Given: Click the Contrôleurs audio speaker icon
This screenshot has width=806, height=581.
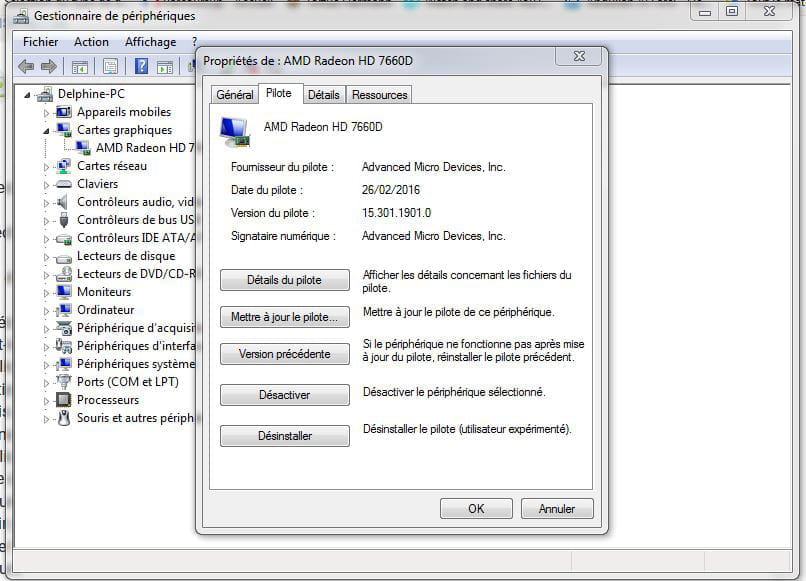Looking at the screenshot, I should [62, 202].
